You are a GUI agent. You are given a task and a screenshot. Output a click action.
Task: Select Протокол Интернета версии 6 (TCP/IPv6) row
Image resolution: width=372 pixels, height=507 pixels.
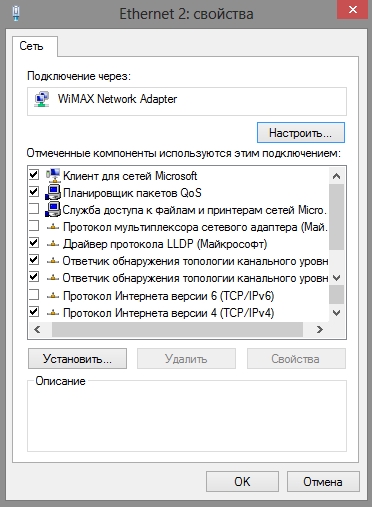(x=179, y=295)
